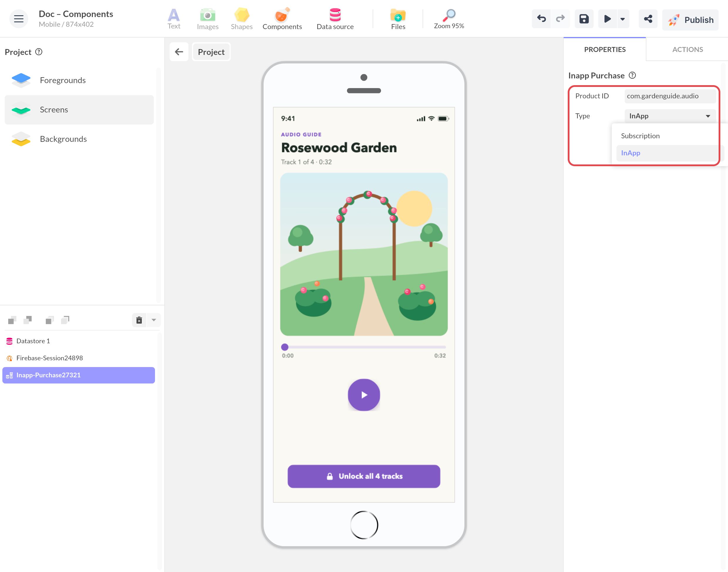Viewport: 728px width, 572px height.
Task: Open the hamburger main menu
Action: [x=18, y=19]
